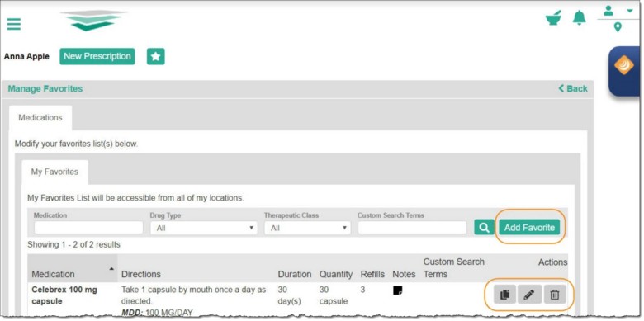The image size is (644, 321).
Task: Edit the Celebrex favorite with pencil
Action: (x=529, y=295)
